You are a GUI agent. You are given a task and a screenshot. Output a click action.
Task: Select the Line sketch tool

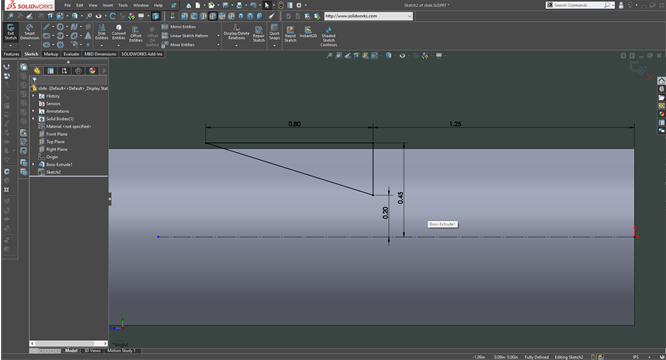47,27
